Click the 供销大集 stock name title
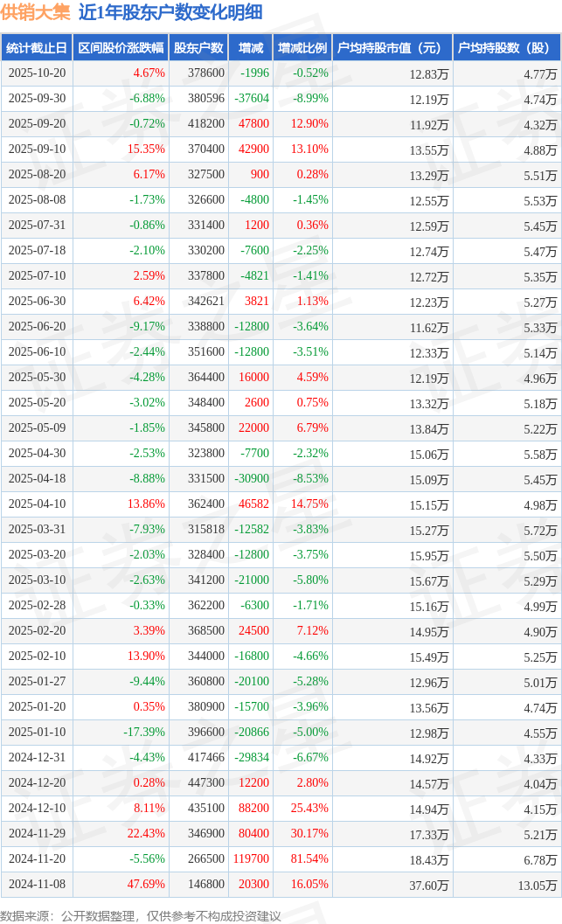This screenshot has height=924, width=562. (x=35, y=12)
